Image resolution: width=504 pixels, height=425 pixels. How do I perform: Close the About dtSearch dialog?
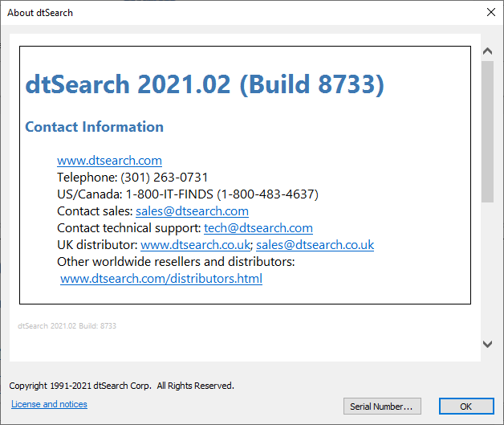pos(491,13)
